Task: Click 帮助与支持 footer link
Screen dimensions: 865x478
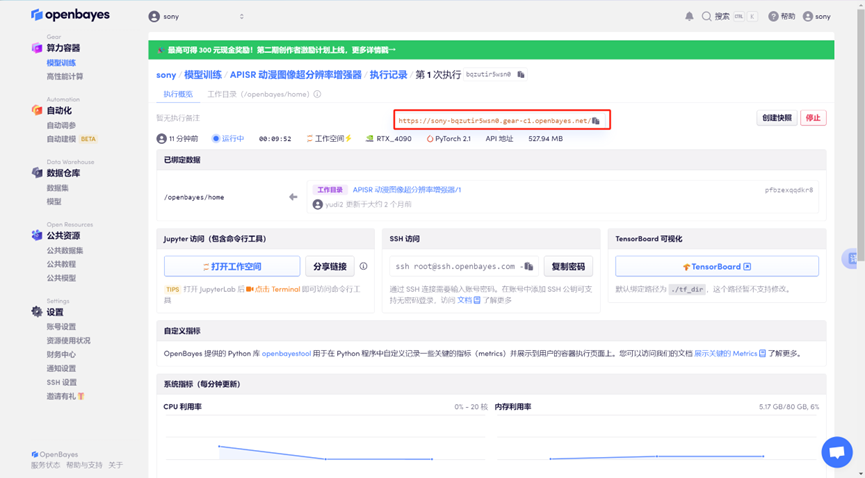Action: tap(84, 465)
